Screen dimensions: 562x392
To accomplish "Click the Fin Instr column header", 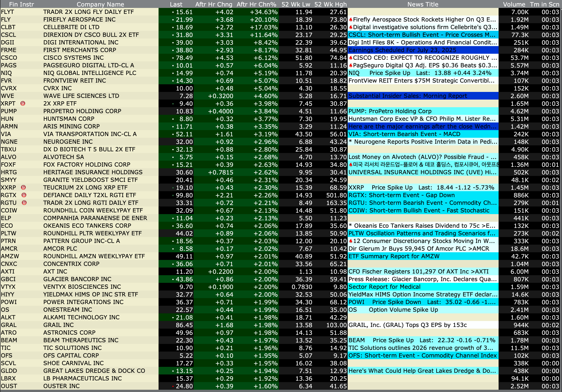I will click(x=21, y=4).
